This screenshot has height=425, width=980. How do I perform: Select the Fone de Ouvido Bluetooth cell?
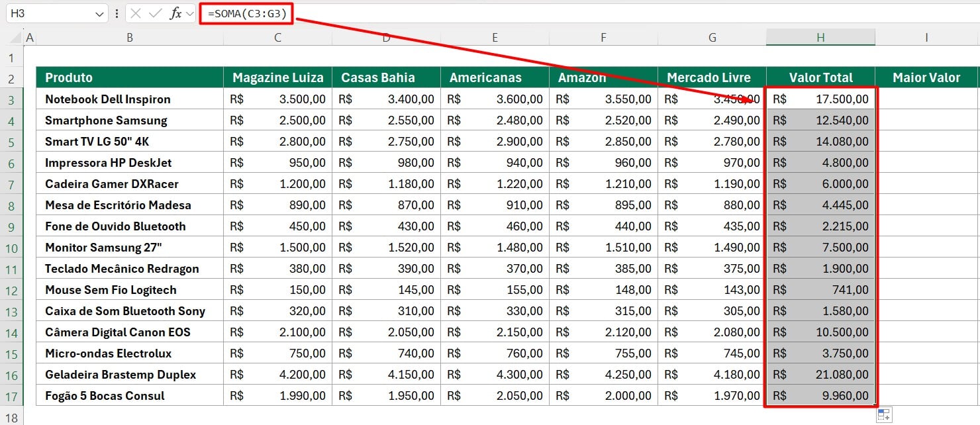130,226
